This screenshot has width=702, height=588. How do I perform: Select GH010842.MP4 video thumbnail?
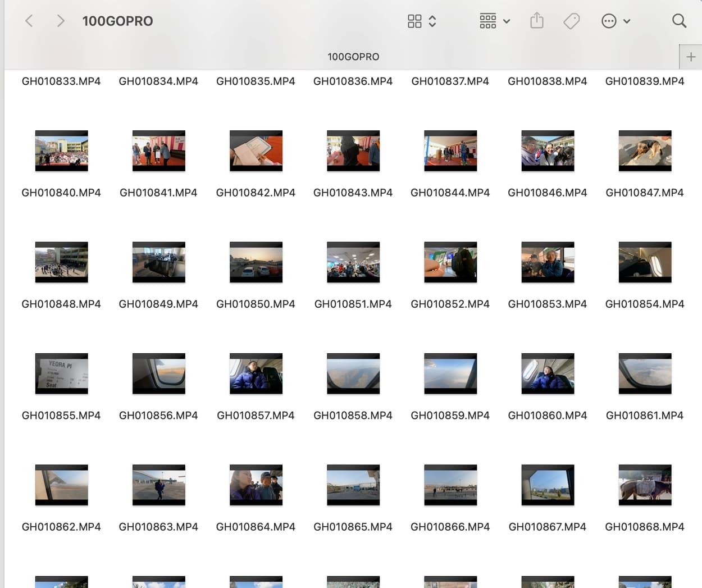[256, 151]
